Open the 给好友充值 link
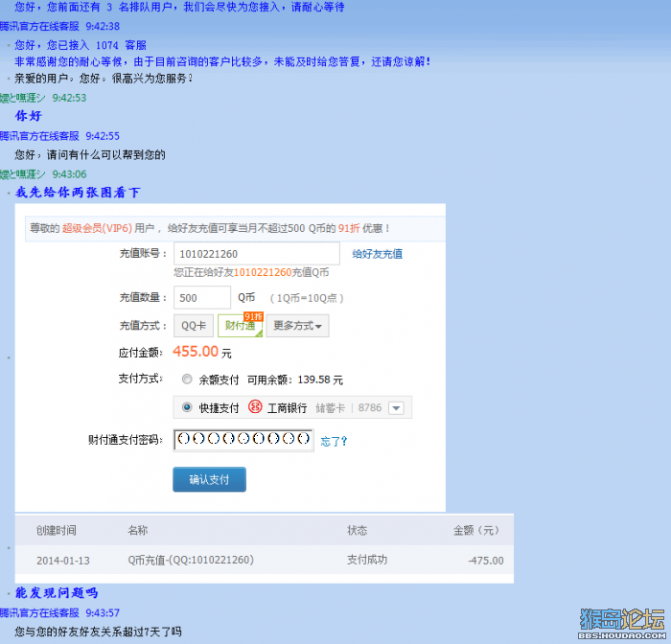Screen dimensions: 671x644 click(377, 254)
